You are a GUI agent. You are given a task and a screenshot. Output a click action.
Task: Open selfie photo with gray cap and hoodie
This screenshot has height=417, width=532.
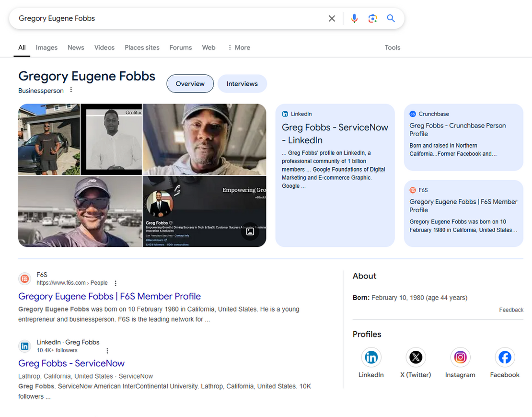pos(204,139)
